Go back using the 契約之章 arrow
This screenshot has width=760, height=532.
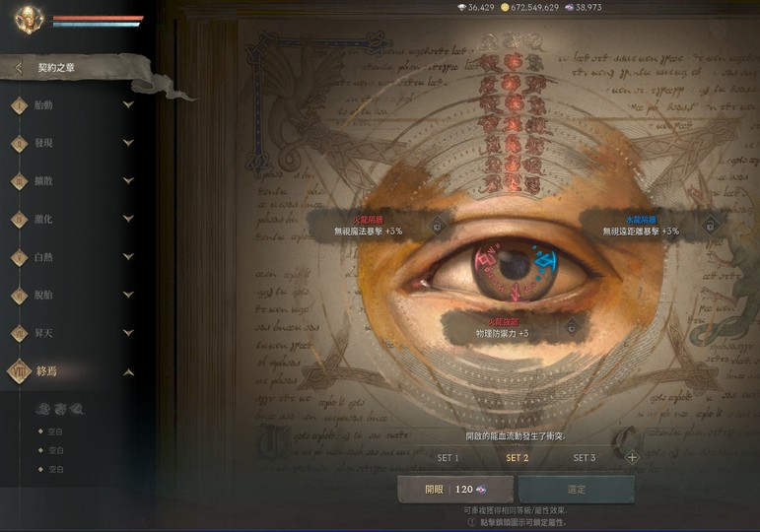click(19, 68)
